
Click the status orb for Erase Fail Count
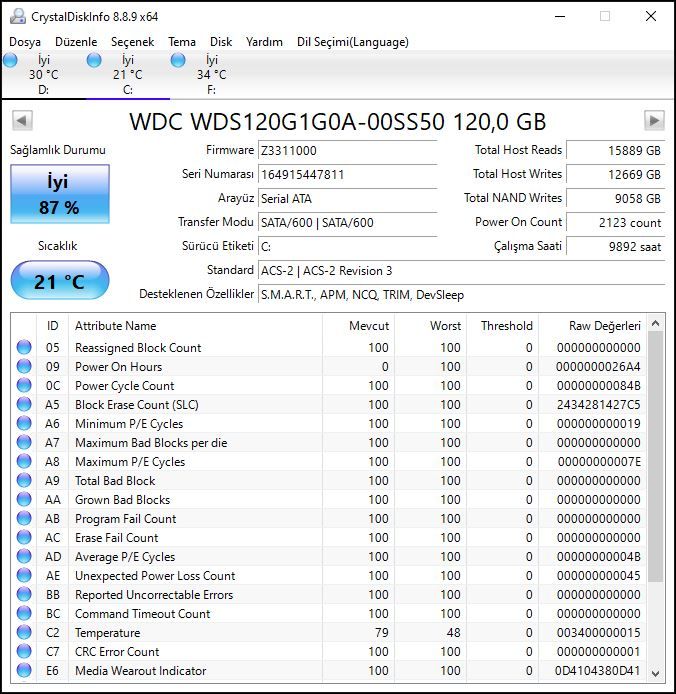tap(24, 537)
